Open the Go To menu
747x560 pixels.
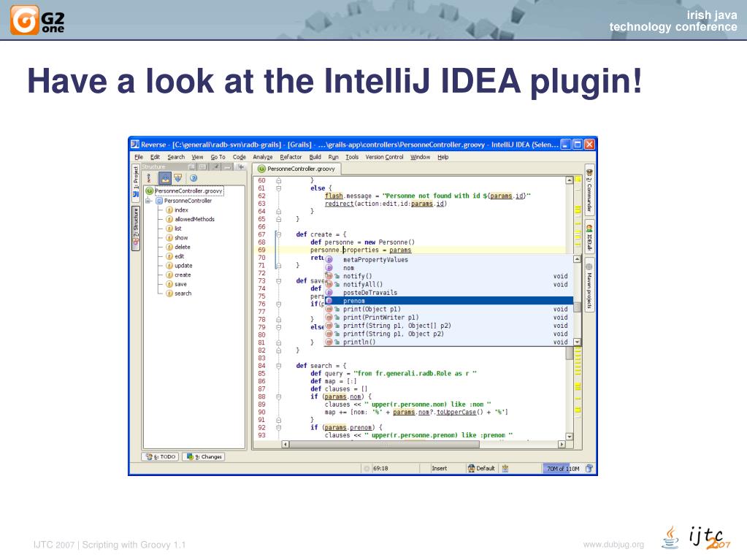click(x=218, y=157)
